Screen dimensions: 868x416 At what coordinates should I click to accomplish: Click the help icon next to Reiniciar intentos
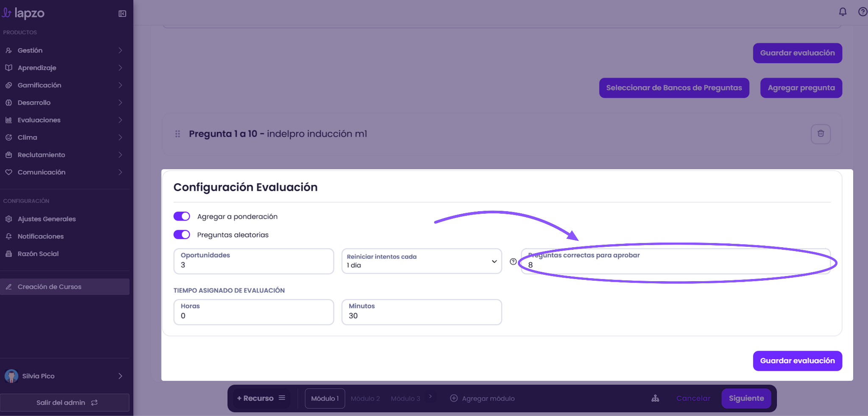(x=513, y=262)
